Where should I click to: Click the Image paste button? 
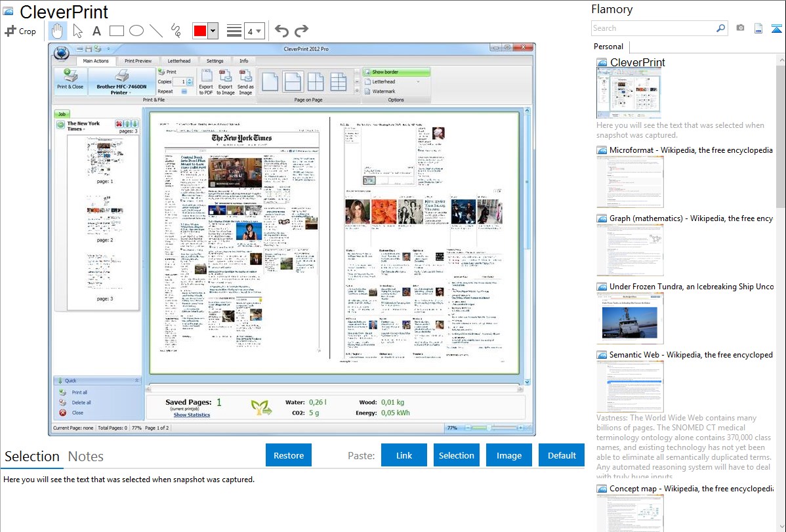tap(508, 455)
